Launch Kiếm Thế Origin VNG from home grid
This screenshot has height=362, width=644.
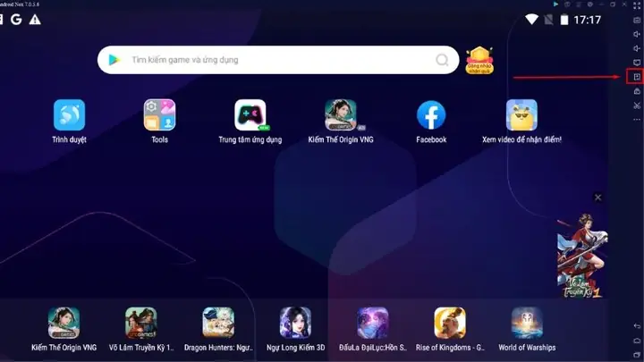(340, 115)
